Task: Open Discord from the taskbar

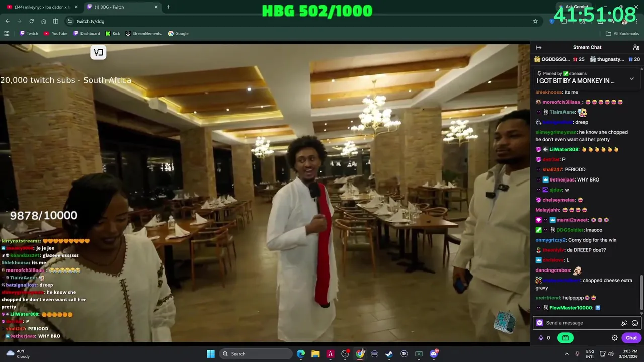Action: [434, 354]
